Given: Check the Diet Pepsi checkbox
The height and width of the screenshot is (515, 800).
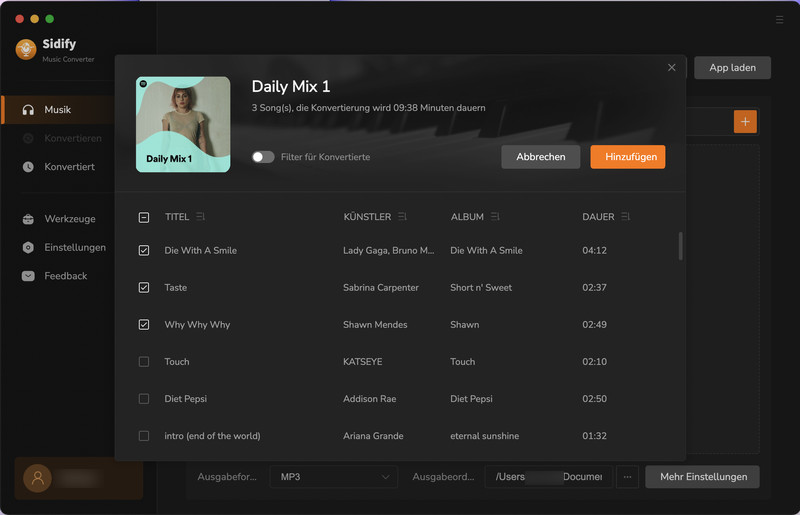Looking at the screenshot, I should point(144,399).
